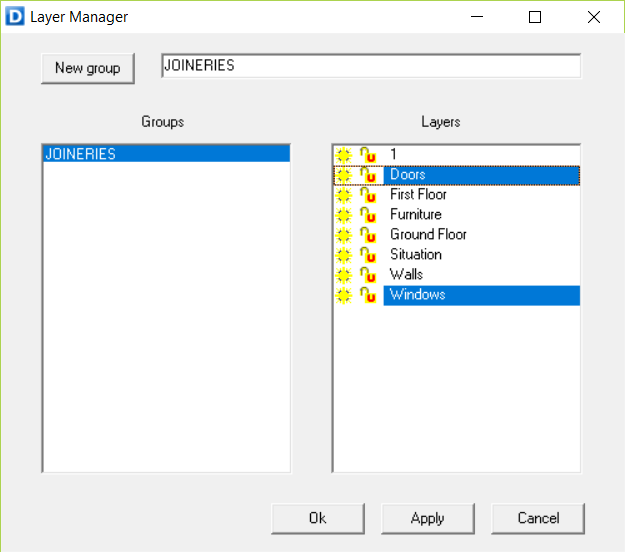The image size is (625, 552).
Task: Dismiss the dialog with the Cancel button
Action: (x=538, y=518)
